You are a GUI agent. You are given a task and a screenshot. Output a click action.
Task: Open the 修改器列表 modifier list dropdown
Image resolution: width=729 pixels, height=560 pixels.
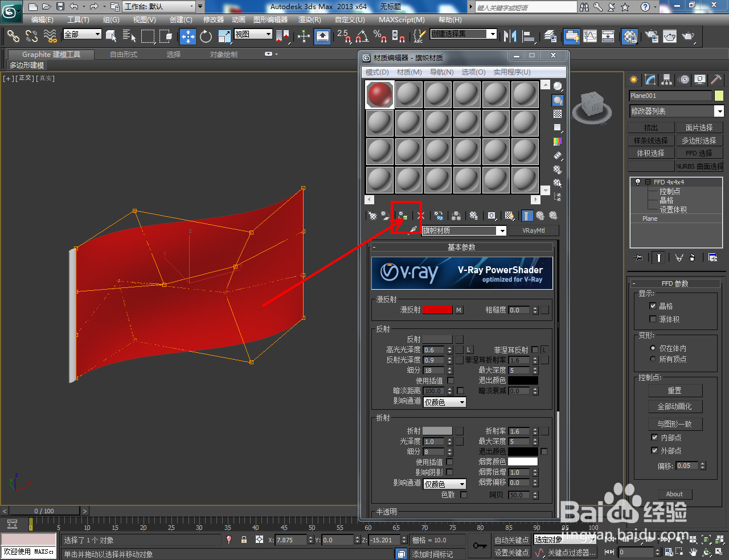[x=676, y=111]
